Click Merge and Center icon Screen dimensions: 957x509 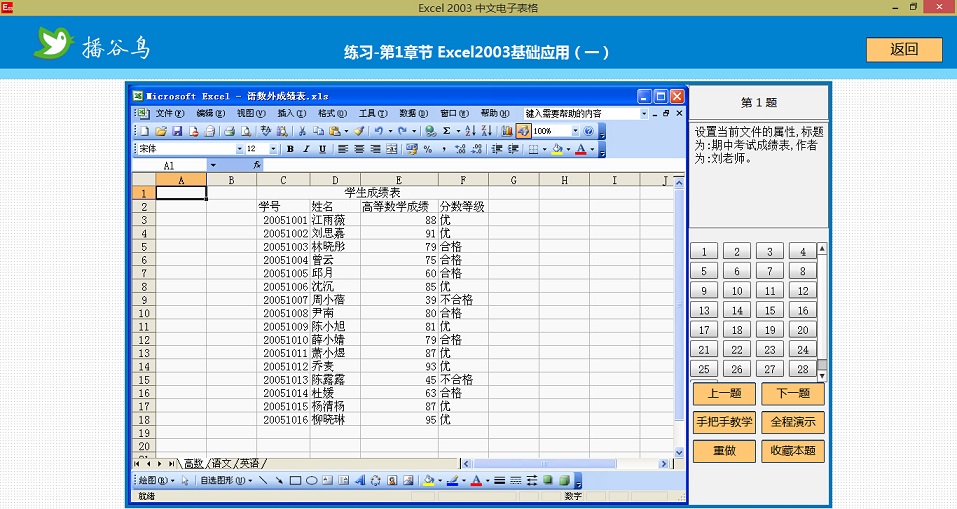click(x=392, y=149)
